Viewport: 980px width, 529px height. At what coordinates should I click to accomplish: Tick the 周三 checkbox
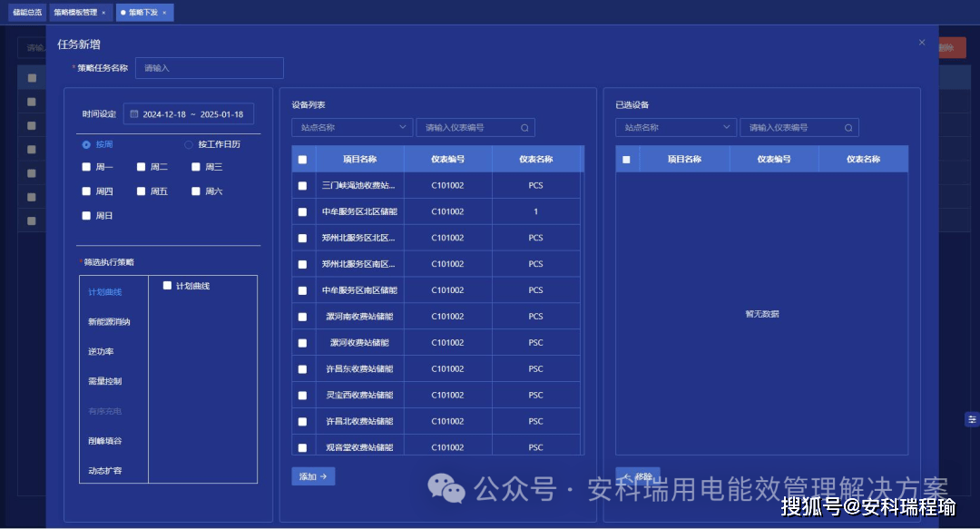[196, 167]
